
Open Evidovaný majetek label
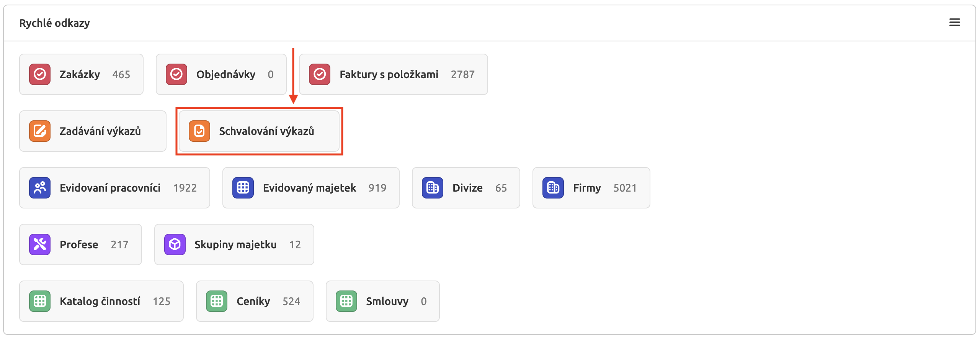tap(309, 188)
